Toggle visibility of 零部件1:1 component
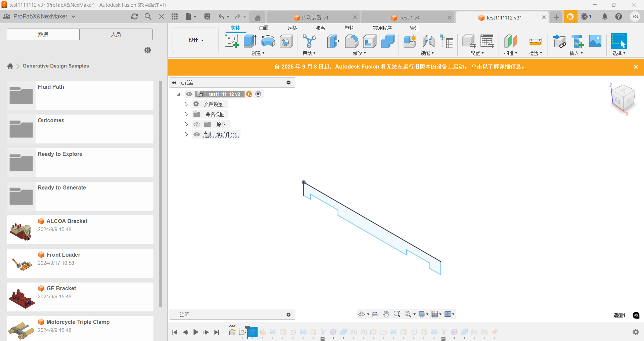644x341 pixels. [x=197, y=134]
